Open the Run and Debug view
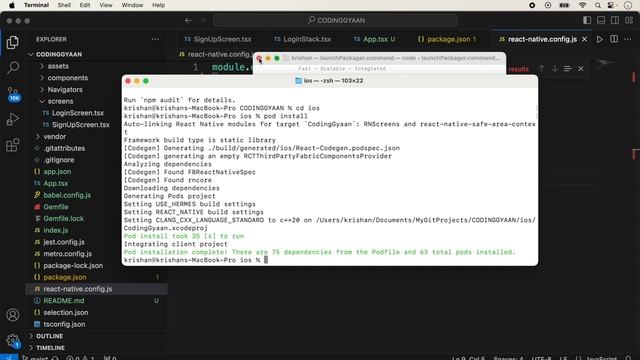Viewport: 640px width, 360px height. coord(13,120)
